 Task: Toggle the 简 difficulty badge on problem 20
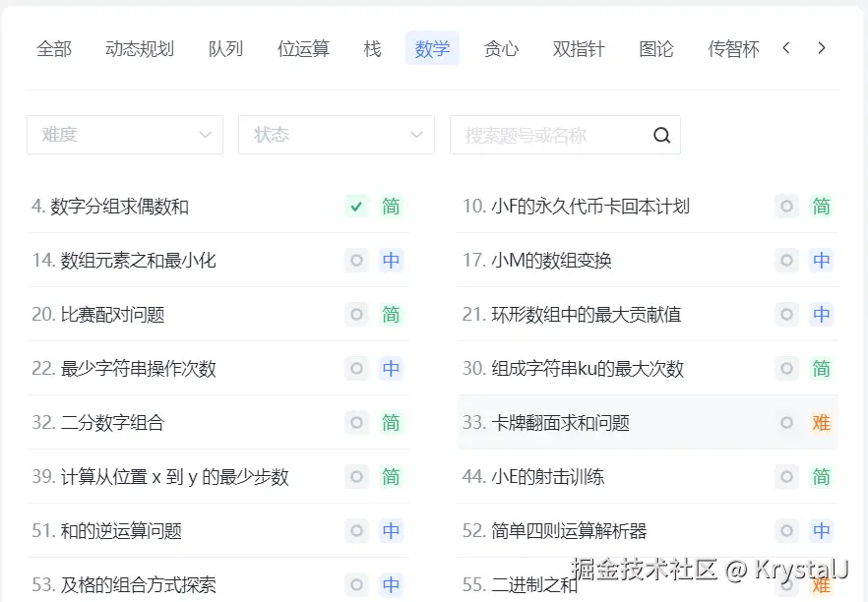click(391, 315)
